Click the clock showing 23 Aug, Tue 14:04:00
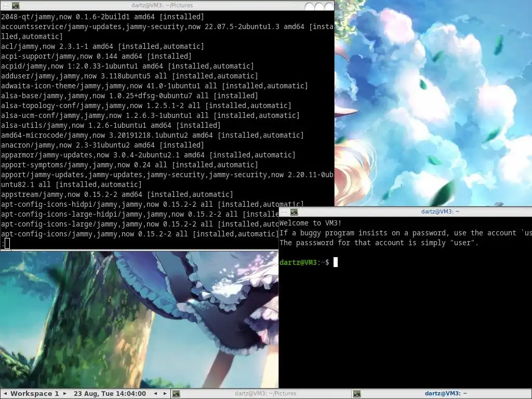Screen dimensions: 532x399 (x=110, y=394)
